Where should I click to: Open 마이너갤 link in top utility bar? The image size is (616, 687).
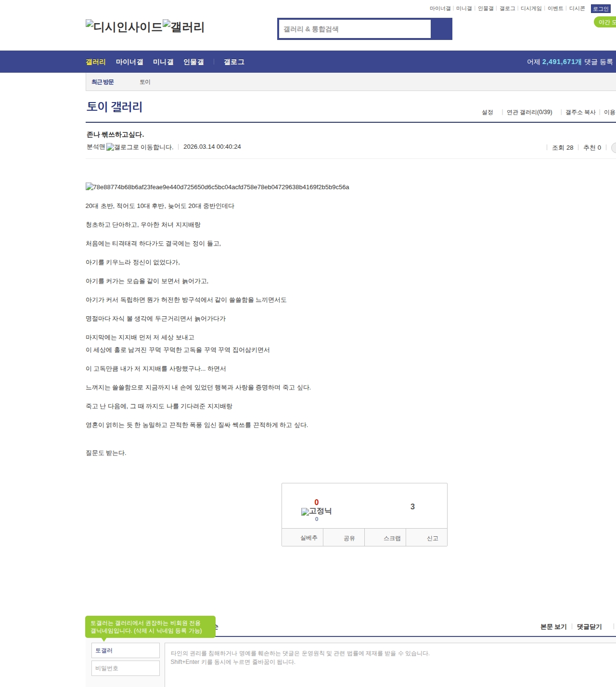440,9
